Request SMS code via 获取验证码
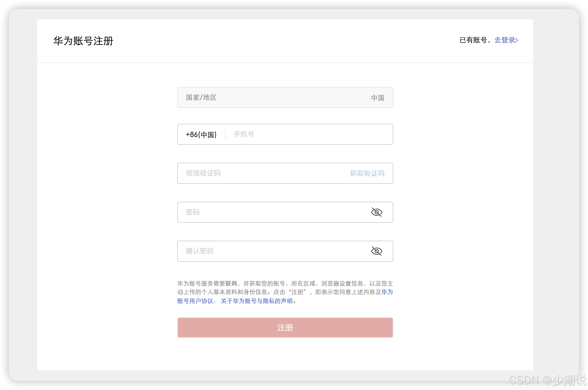 367,173
